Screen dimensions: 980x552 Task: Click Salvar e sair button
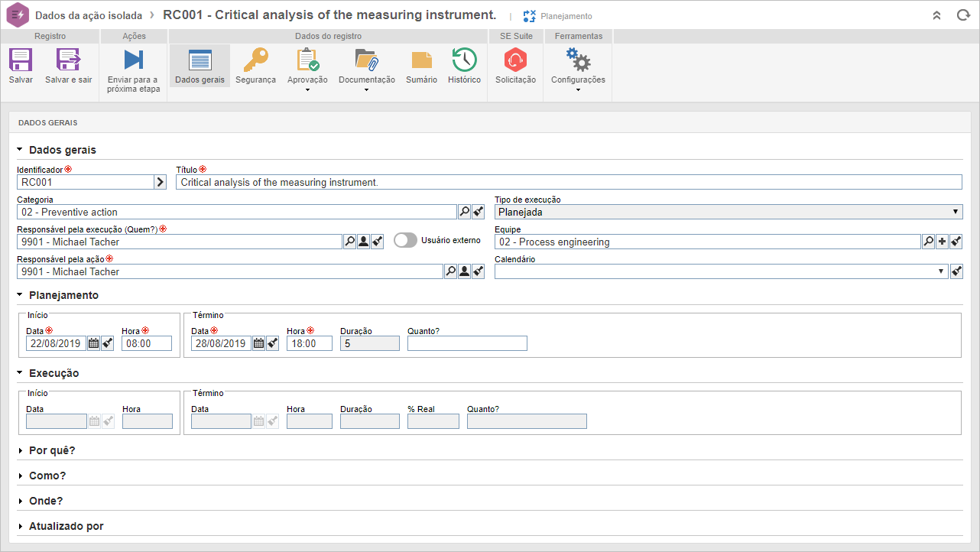[68, 66]
